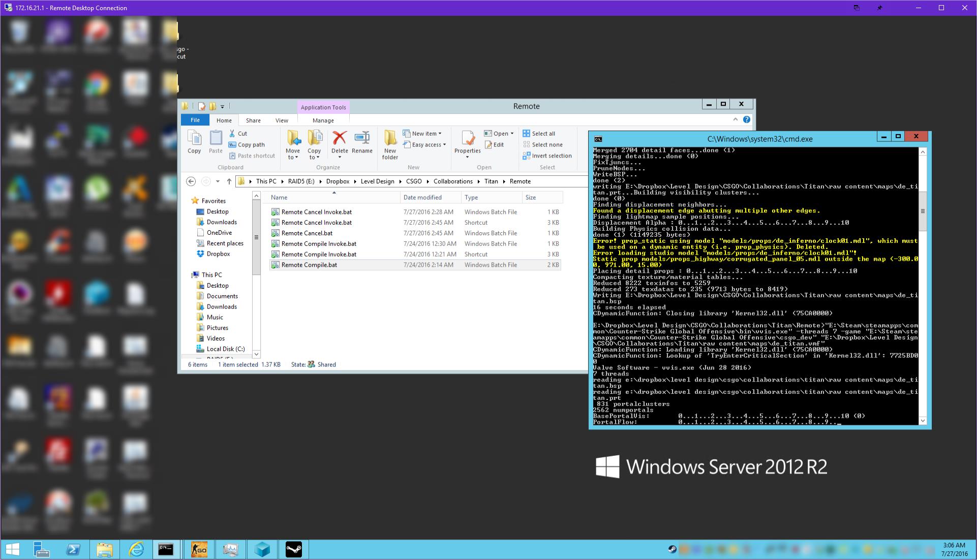Switch to the Home ribbon tab

(224, 120)
